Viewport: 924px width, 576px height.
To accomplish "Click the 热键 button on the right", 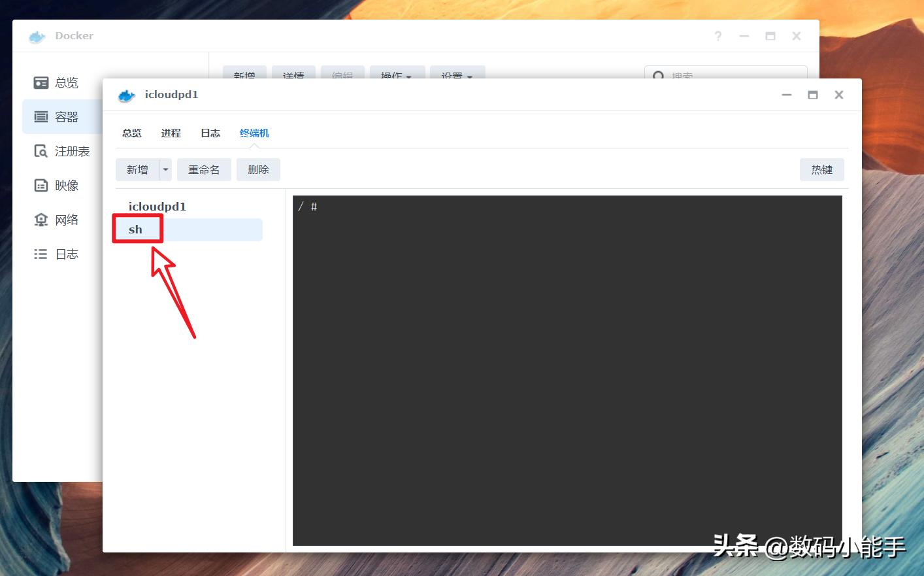I will (x=821, y=169).
